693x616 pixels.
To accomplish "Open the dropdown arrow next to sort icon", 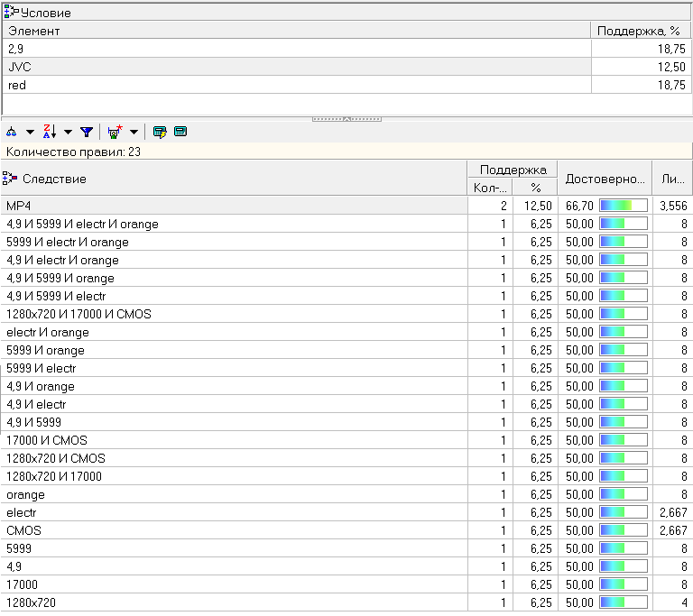I will (68, 133).
